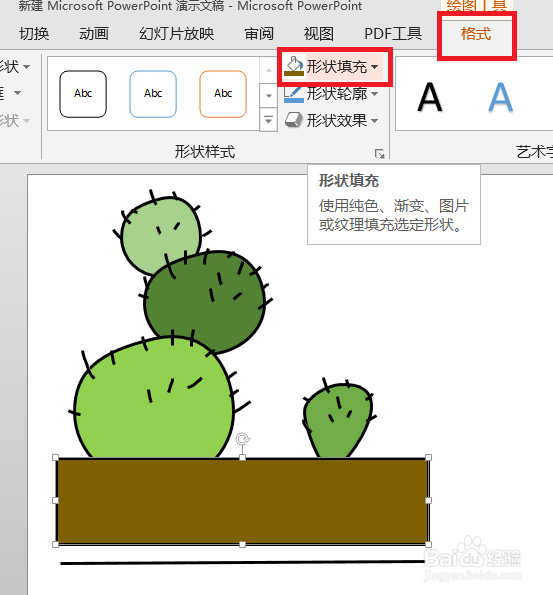Click the top-left resize handle of rectangle
553x595 pixels.
point(55,457)
